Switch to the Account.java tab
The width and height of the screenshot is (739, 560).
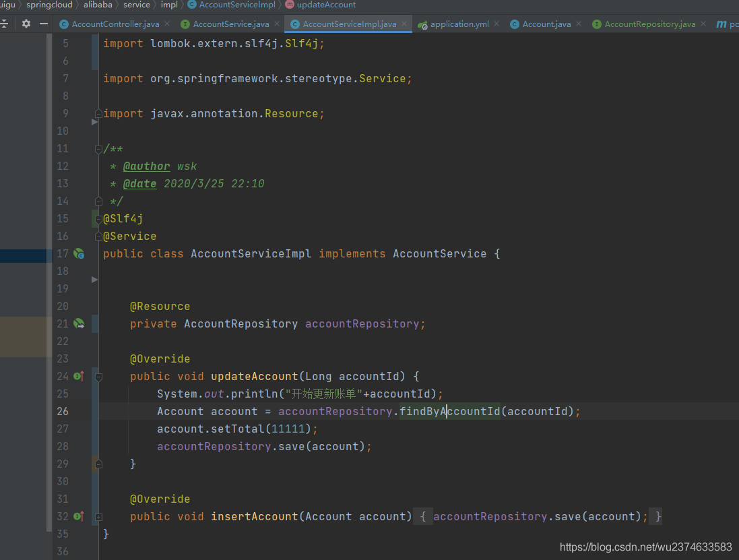pyautogui.click(x=546, y=24)
